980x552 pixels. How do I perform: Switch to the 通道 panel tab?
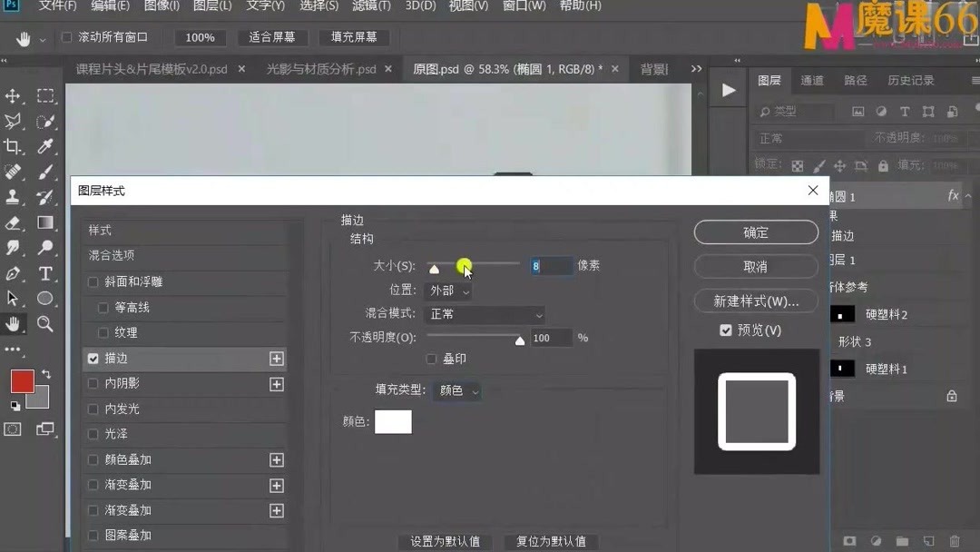coord(812,80)
